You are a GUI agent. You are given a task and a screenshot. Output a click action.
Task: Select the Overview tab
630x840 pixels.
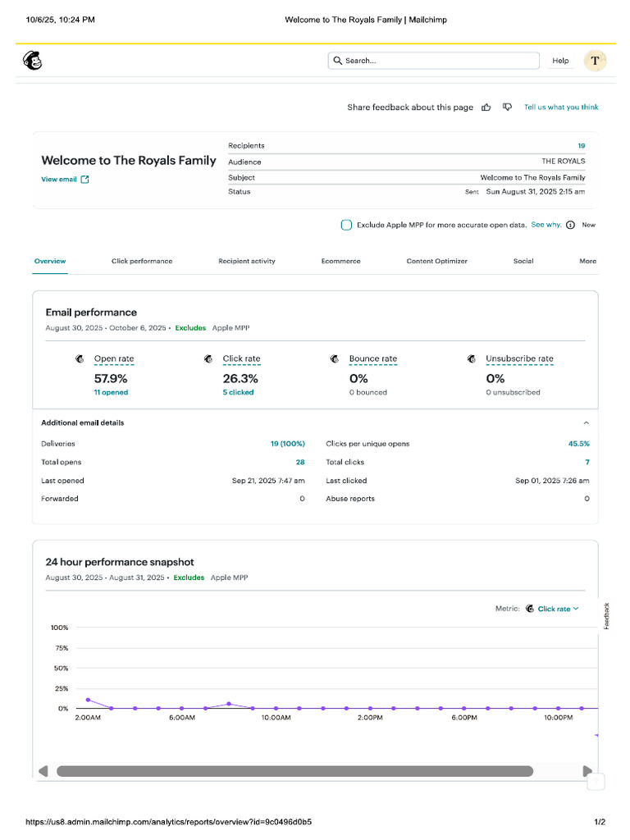click(x=50, y=261)
